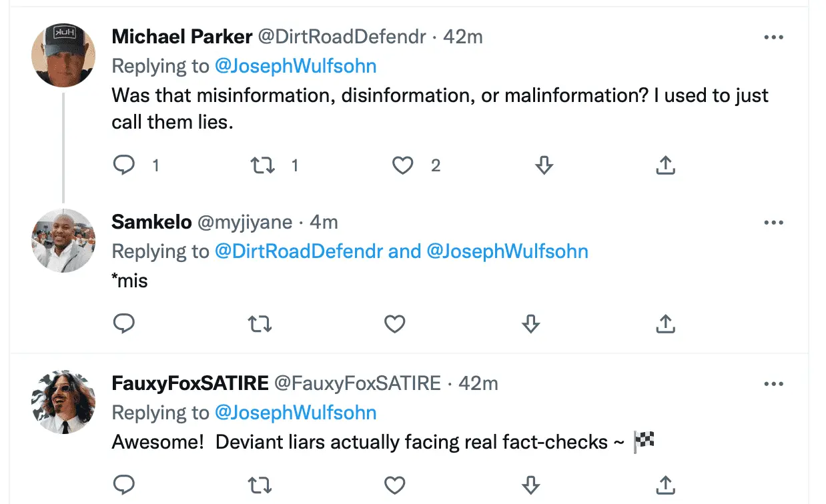View FauxyFoxSATIRE's profile avatar
The height and width of the screenshot is (504, 826).
point(63,402)
